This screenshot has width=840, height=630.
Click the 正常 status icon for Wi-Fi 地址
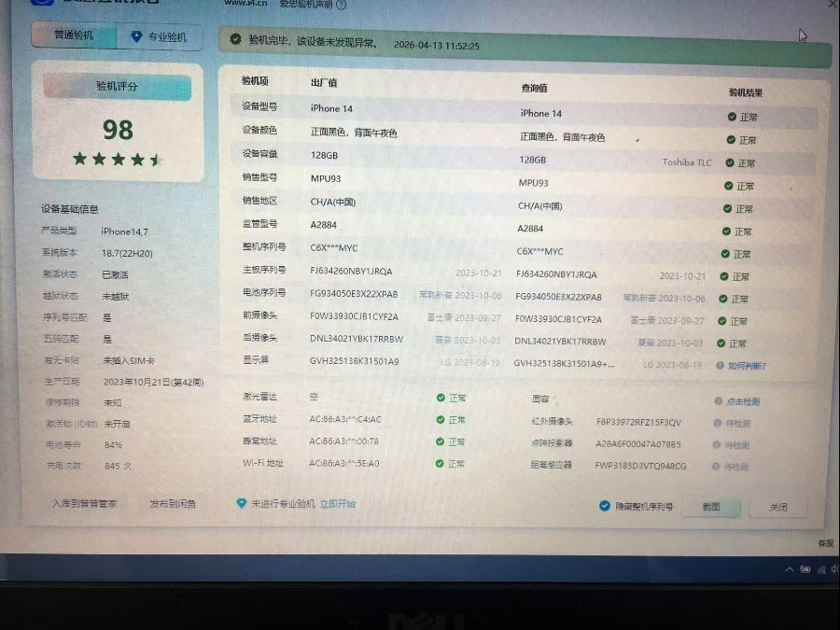(x=441, y=464)
